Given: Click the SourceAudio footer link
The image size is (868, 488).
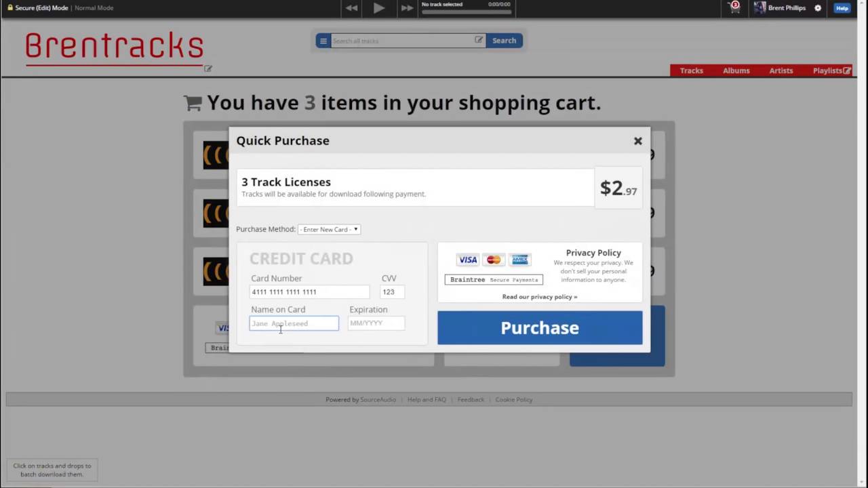Looking at the screenshot, I should click(378, 400).
